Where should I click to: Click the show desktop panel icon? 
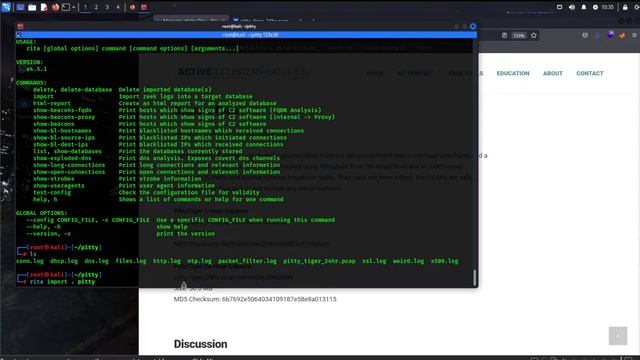(x=20, y=7)
